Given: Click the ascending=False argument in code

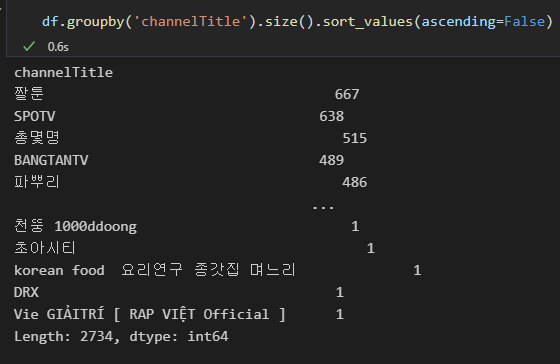Looking at the screenshot, I should [483, 22].
